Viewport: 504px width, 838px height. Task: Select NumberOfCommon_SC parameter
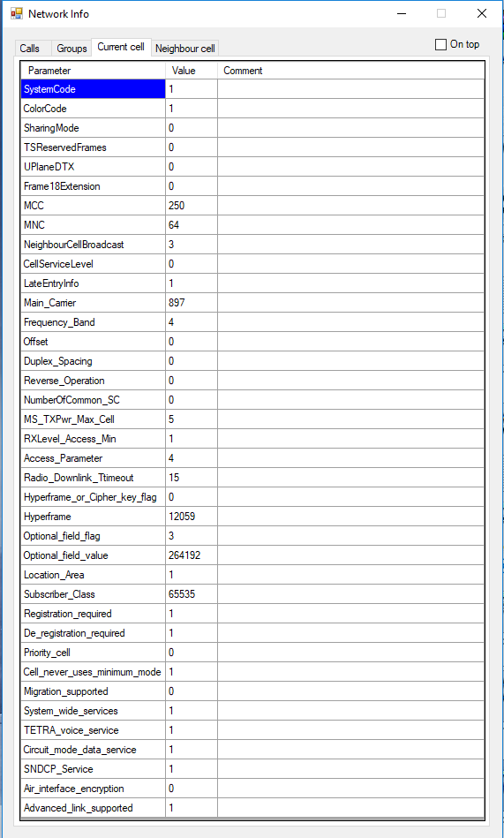[93, 400]
